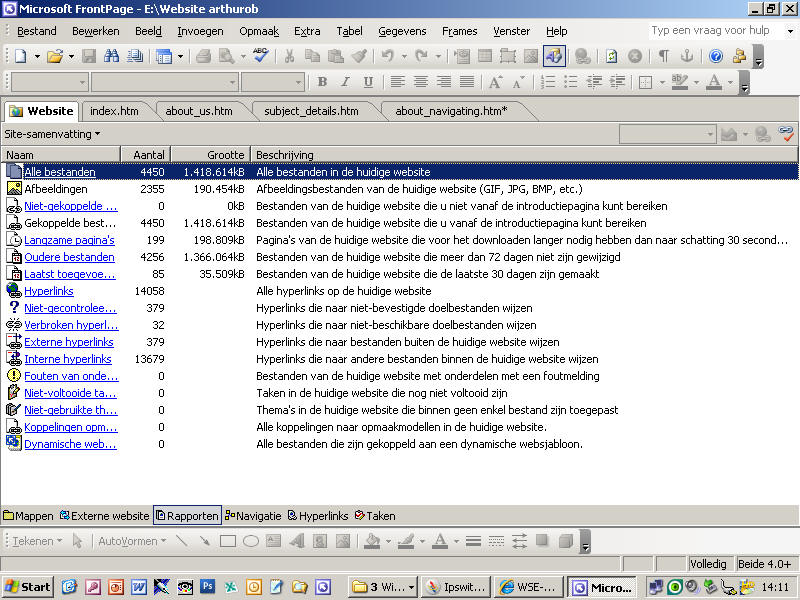Expand the Site-samenvatting report dropdown

(52, 133)
